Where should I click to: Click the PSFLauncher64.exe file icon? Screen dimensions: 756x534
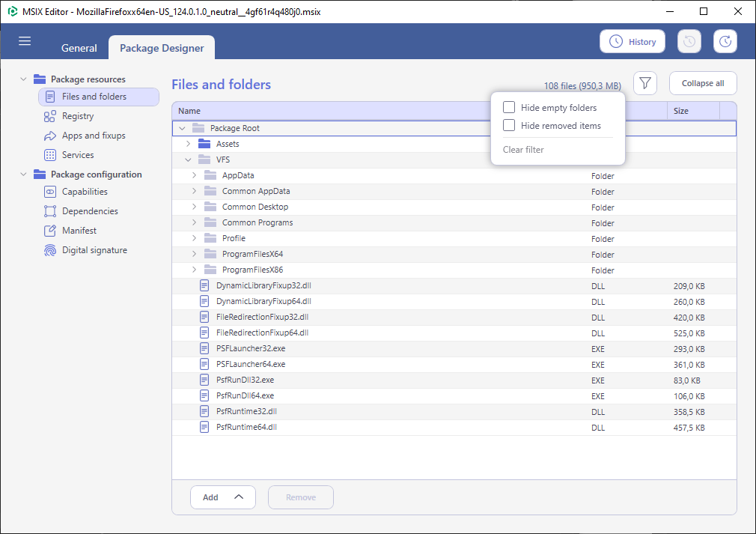pyautogui.click(x=204, y=364)
